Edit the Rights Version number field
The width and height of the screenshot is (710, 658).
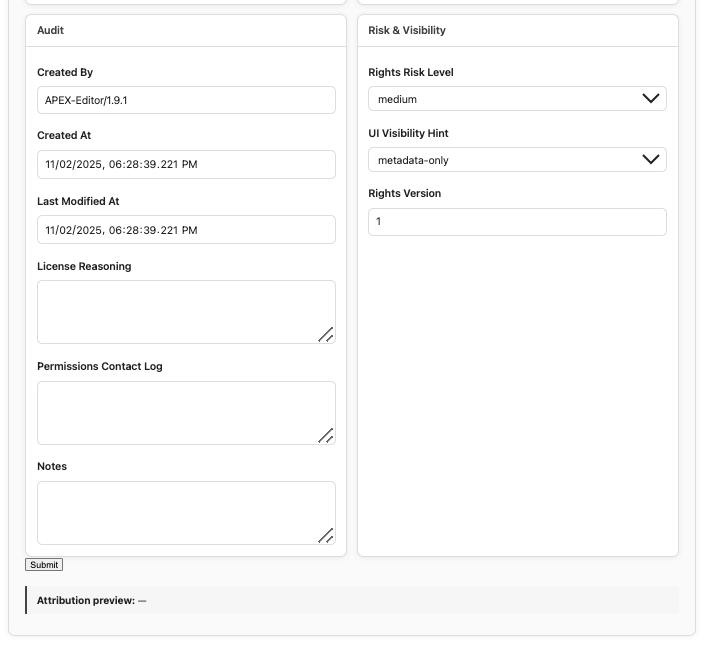[516, 222]
